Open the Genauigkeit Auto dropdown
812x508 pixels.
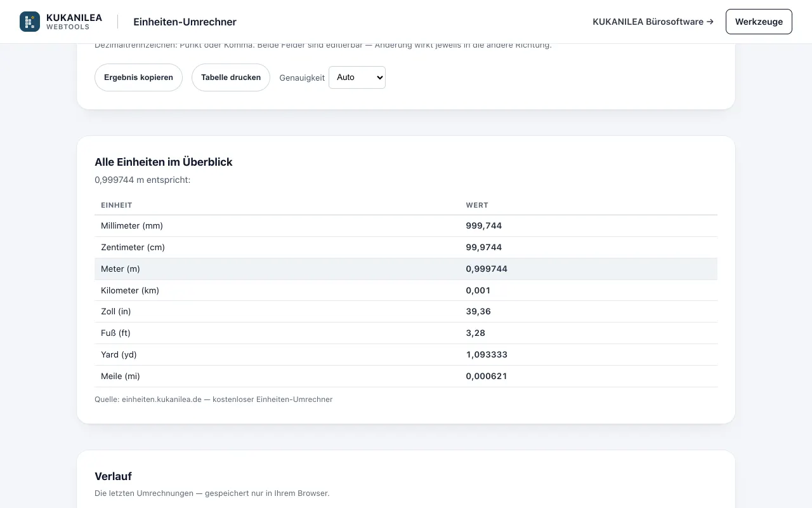click(x=357, y=77)
